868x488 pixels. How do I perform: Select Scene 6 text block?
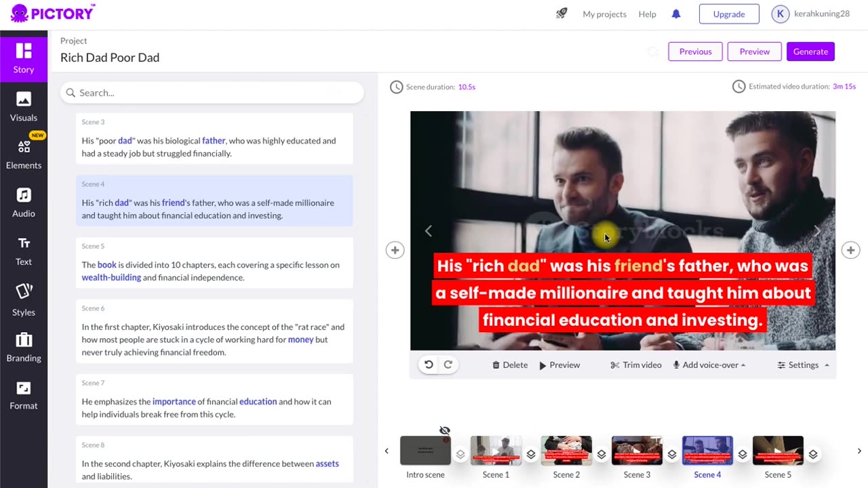[x=214, y=331]
